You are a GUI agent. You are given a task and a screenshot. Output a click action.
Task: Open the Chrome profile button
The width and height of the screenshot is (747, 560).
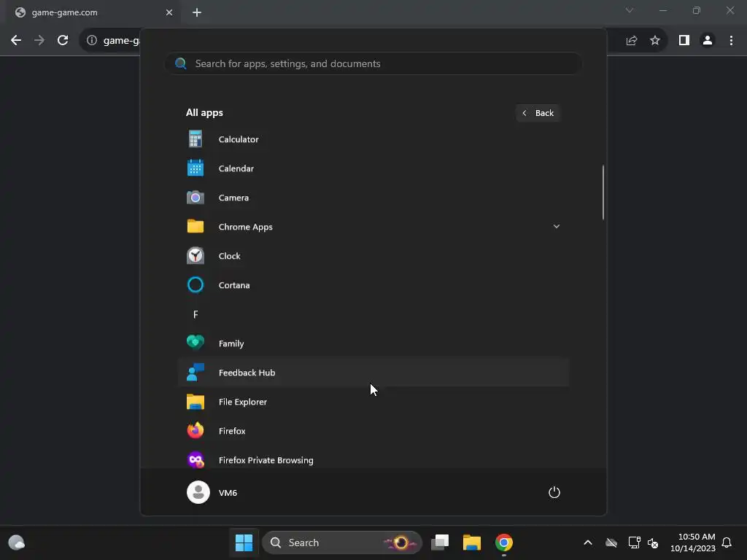[x=708, y=40]
